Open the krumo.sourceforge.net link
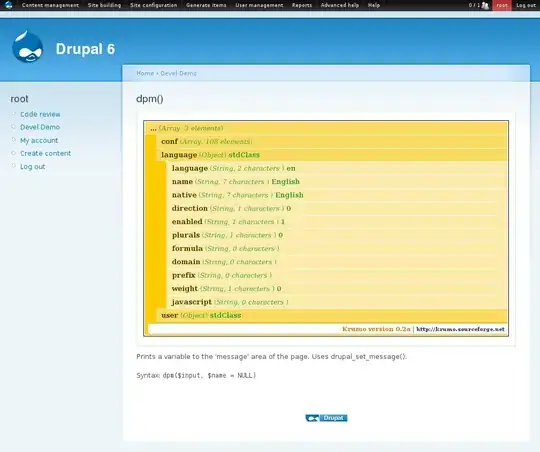 click(460, 329)
